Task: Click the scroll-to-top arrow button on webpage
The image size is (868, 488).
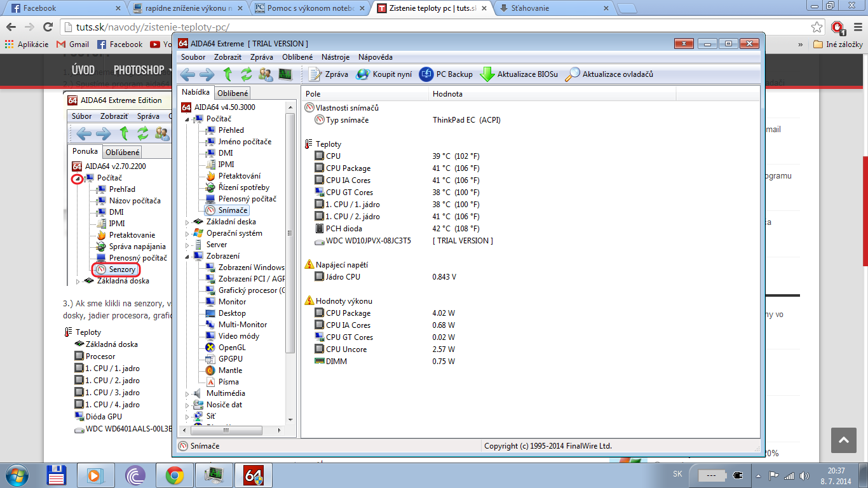Action: pyautogui.click(x=843, y=440)
